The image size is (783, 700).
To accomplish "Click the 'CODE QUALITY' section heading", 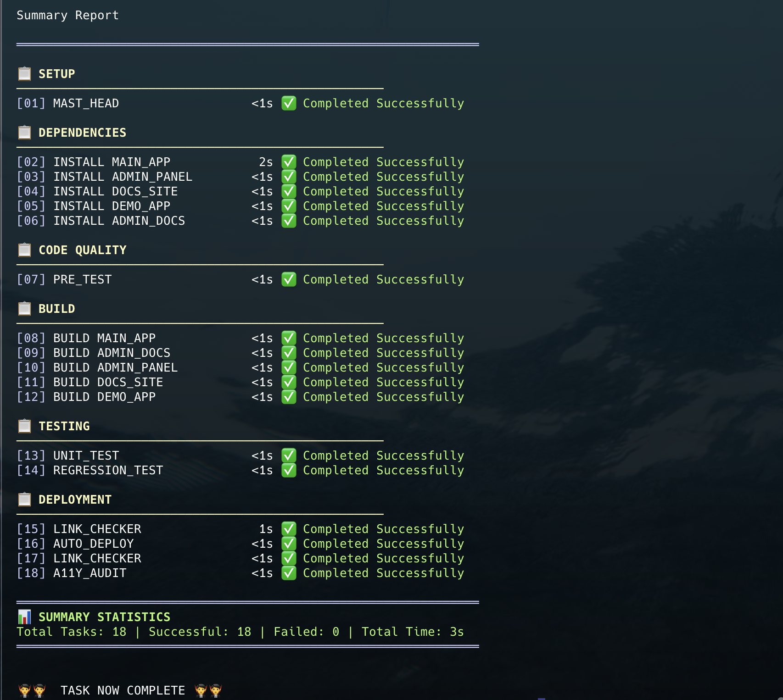I will (x=83, y=250).
